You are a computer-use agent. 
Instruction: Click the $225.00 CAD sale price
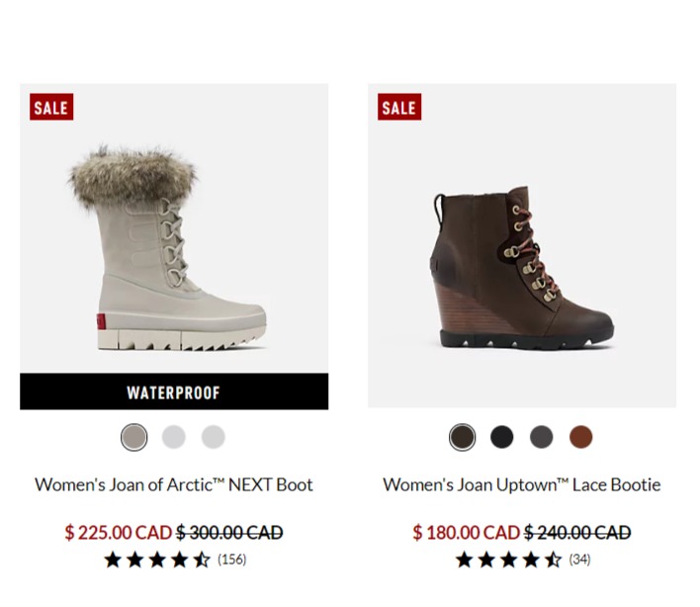(119, 533)
